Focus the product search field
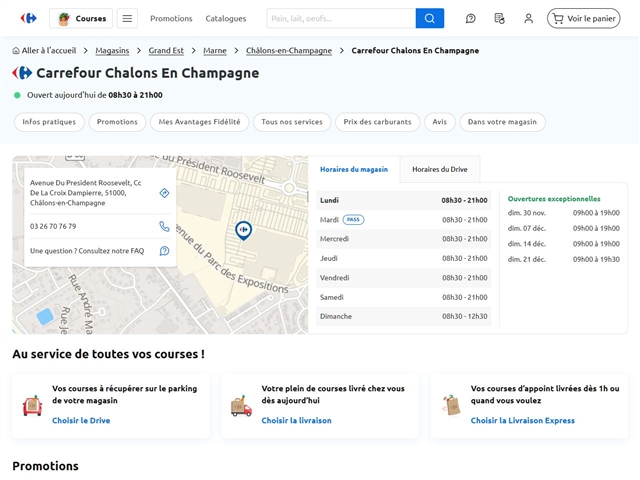 tap(341, 18)
